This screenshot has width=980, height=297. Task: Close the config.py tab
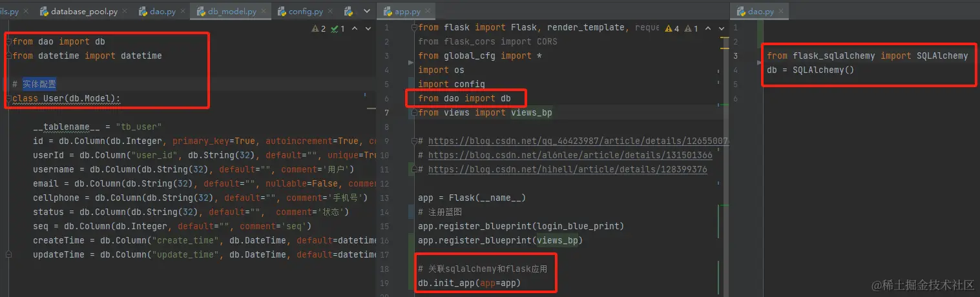[330, 12]
